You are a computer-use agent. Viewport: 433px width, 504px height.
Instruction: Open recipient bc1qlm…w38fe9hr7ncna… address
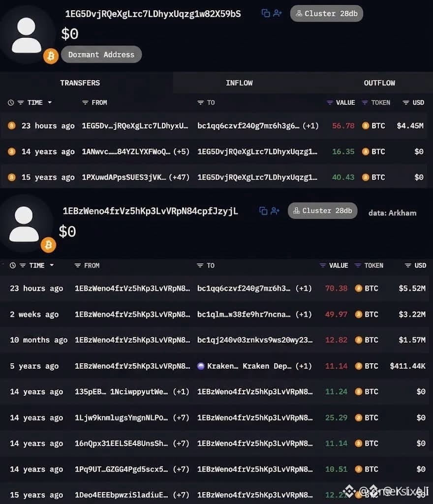[244, 315]
